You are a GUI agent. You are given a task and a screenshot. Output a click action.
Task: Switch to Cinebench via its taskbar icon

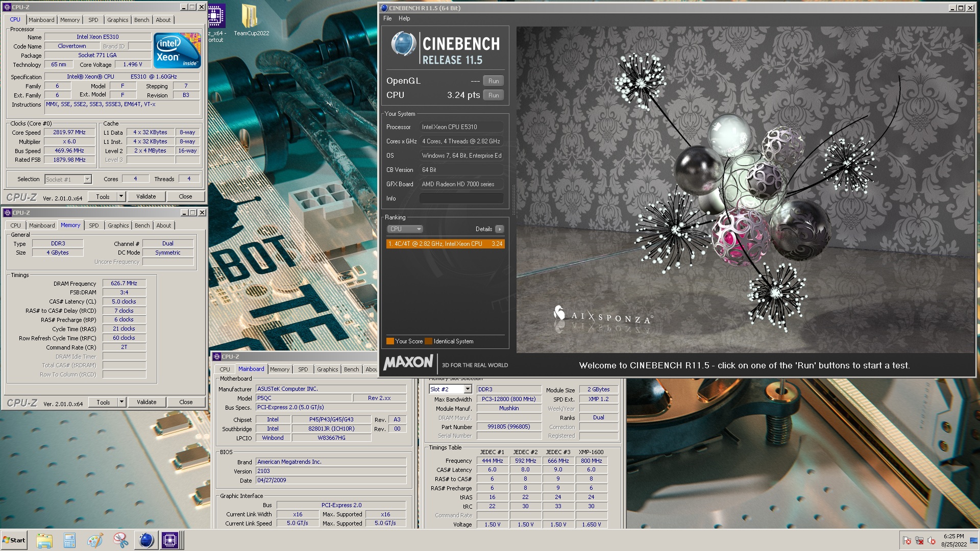(146, 540)
